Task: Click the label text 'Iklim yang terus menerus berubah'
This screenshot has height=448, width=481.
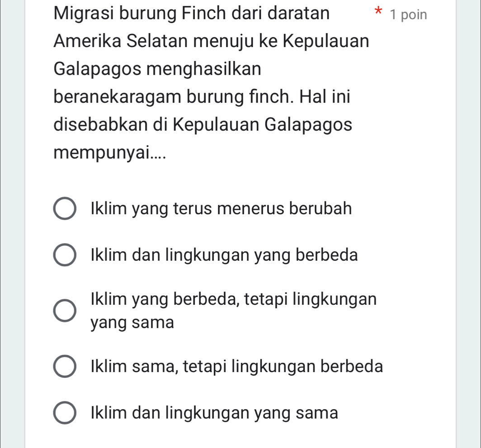Action: pos(221,209)
